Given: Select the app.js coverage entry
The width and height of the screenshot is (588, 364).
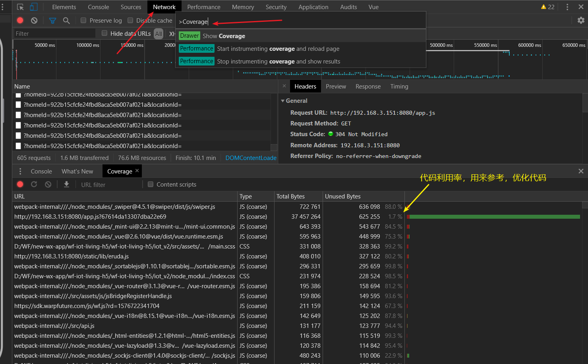Looking at the screenshot, I should pos(297,217).
